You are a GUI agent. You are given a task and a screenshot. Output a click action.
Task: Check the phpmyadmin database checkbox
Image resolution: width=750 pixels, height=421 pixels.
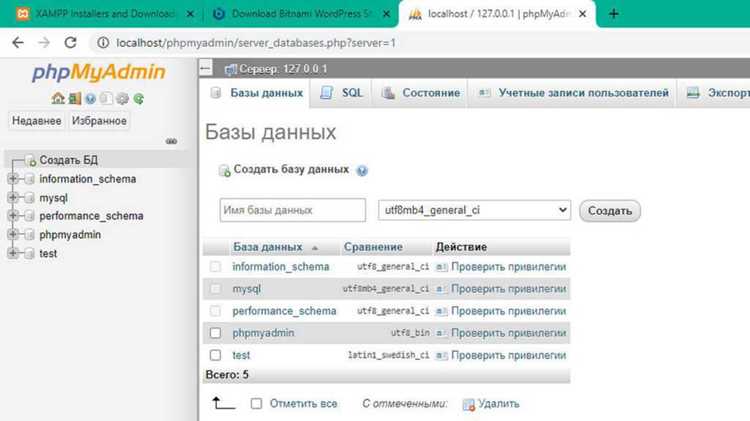pos(215,333)
